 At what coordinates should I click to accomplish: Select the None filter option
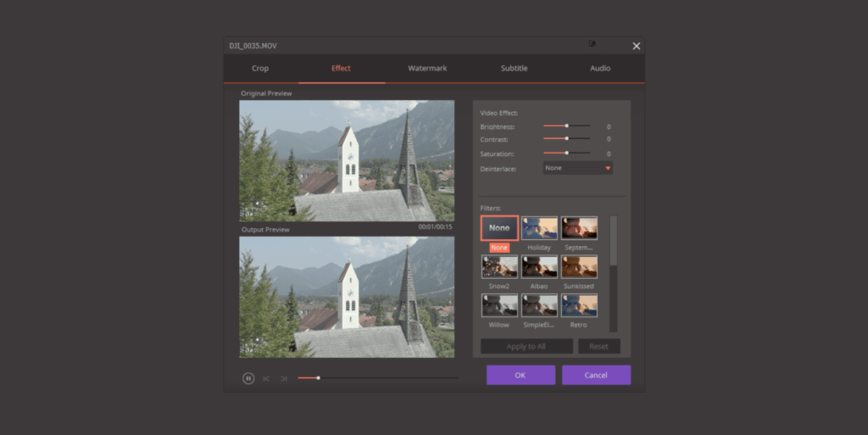point(499,228)
